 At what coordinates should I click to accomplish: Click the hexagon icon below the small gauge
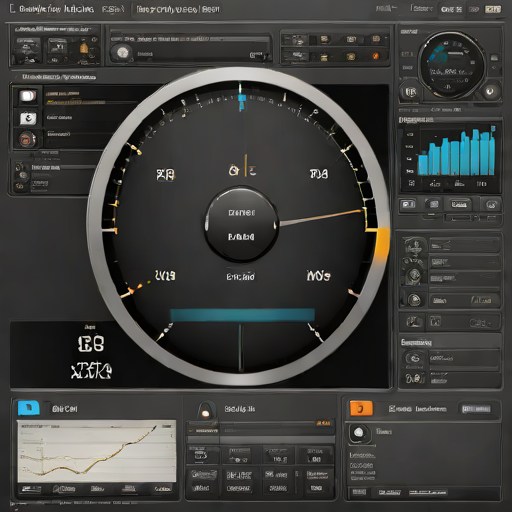[x=410, y=92]
